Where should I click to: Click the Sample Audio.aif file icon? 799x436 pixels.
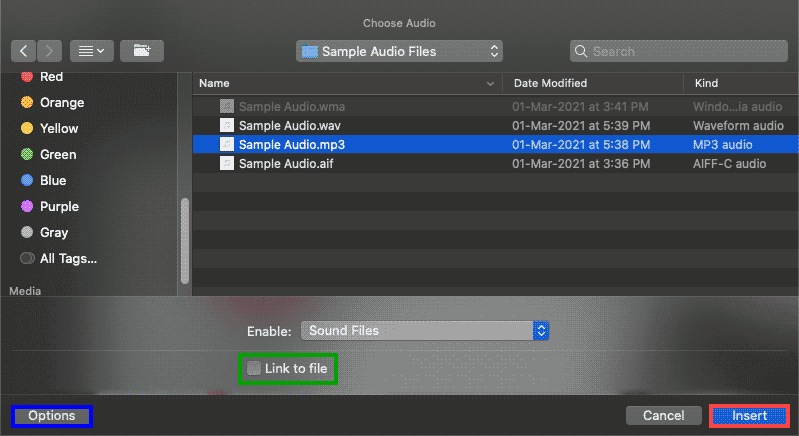pos(227,164)
